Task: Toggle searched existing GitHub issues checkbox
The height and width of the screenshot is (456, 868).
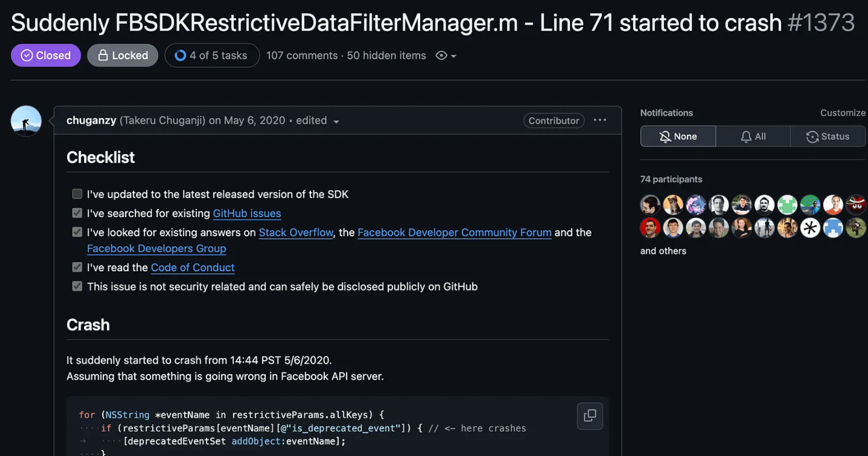Action: point(77,213)
